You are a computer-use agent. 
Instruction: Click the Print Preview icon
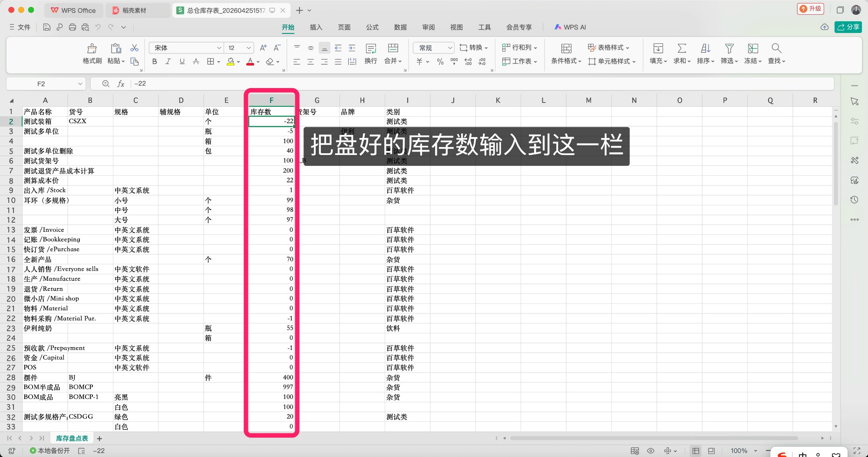click(x=85, y=27)
